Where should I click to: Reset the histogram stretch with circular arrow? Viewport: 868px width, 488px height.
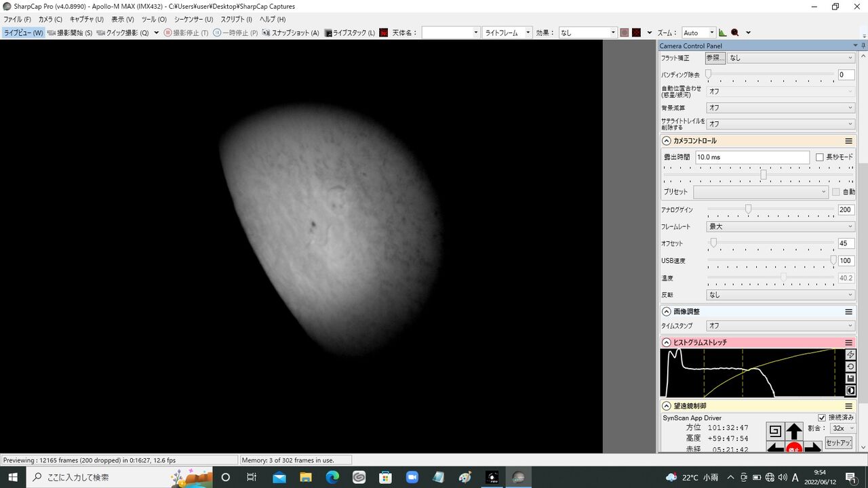pos(850,367)
